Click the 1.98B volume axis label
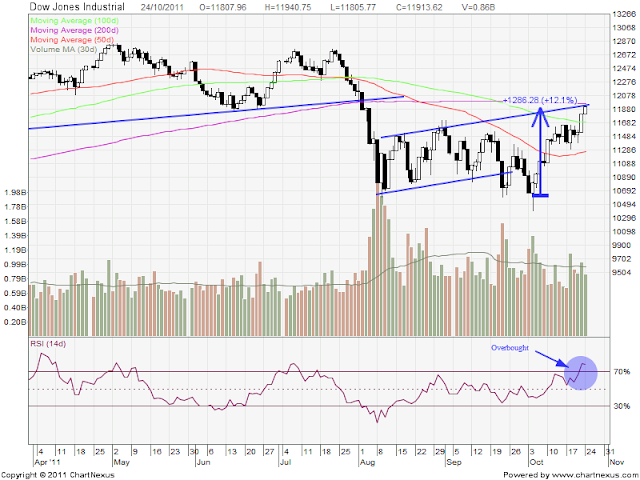The image size is (640, 480). tap(15, 193)
